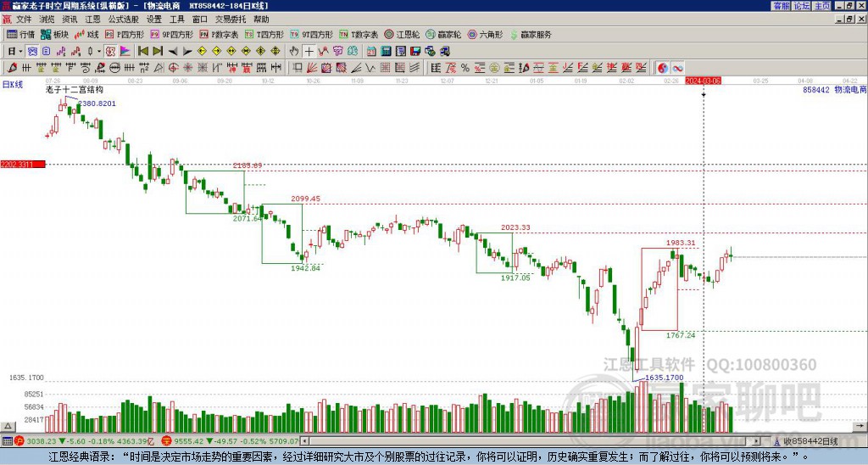This screenshot has height=465, width=868.
Task: Click the 客服 customer service button
Action: 782,6
